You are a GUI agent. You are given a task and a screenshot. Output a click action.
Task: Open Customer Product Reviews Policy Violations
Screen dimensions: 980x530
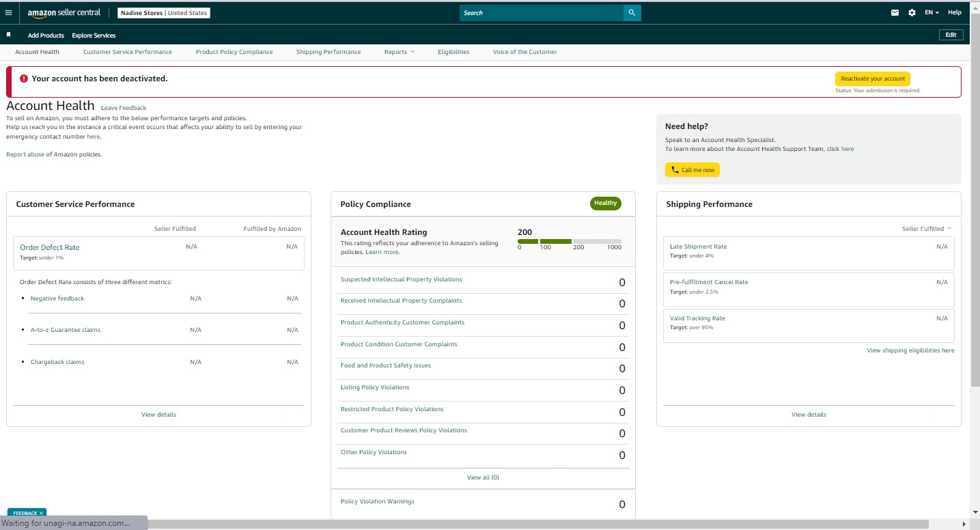(404, 430)
